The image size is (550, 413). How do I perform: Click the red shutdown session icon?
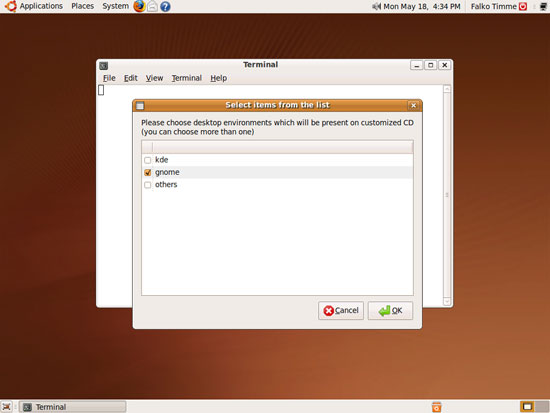[x=523, y=6]
